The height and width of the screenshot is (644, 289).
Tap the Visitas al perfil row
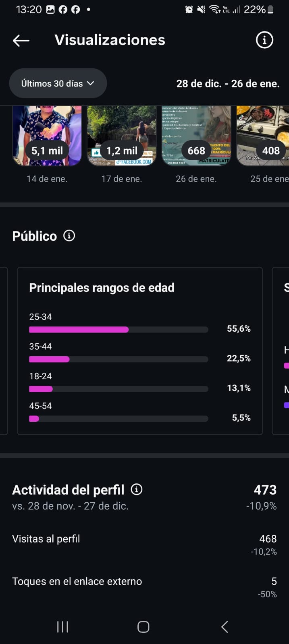(144, 545)
